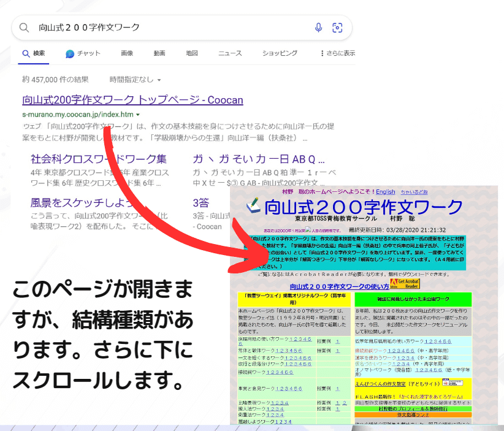Click the 接続助詞ワーク row label

point(371,351)
